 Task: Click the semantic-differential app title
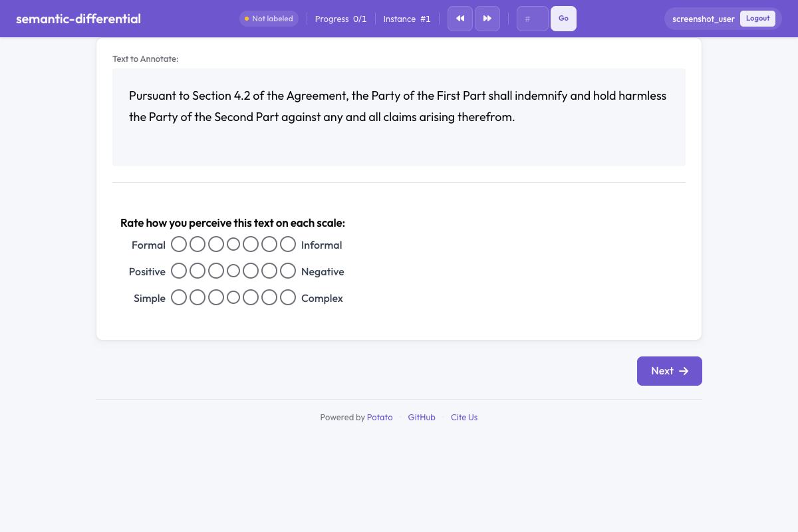coord(78,19)
